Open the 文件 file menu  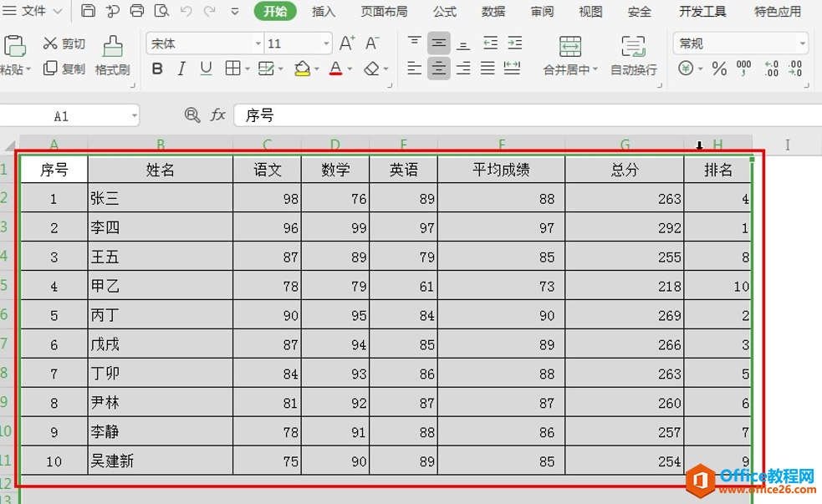point(33,11)
